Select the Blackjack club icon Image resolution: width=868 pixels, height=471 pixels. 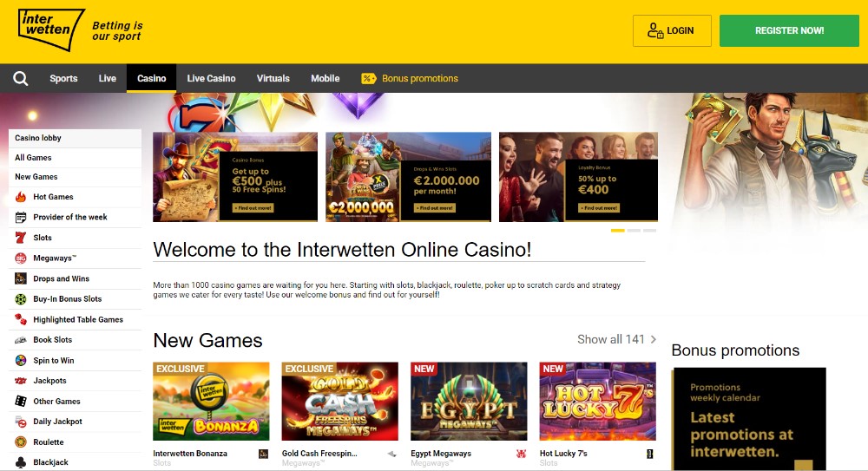(x=21, y=462)
